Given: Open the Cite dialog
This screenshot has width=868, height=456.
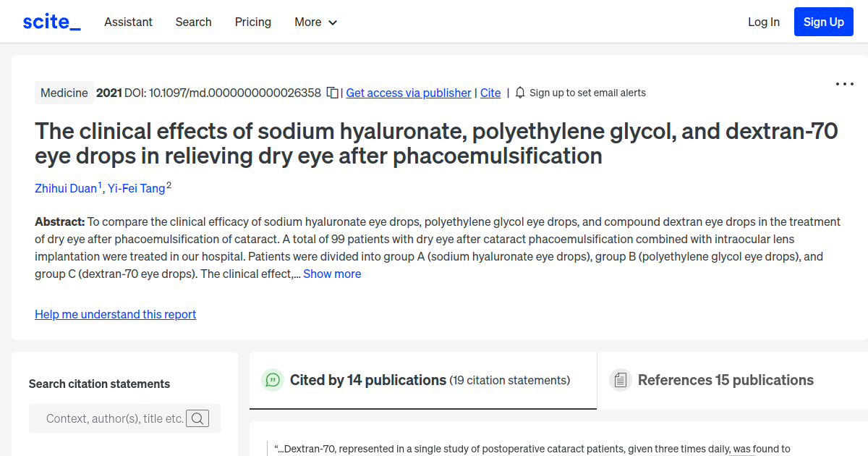Looking at the screenshot, I should coord(490,93).
